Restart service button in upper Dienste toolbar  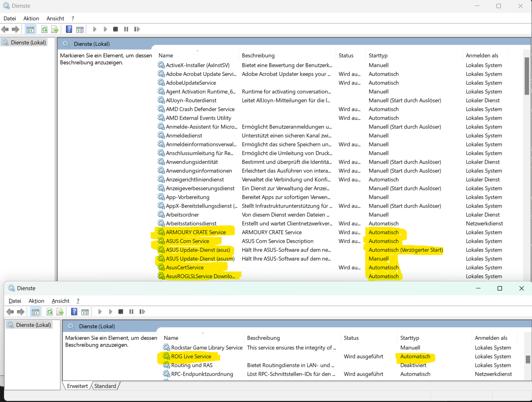[x=137, y=29]
